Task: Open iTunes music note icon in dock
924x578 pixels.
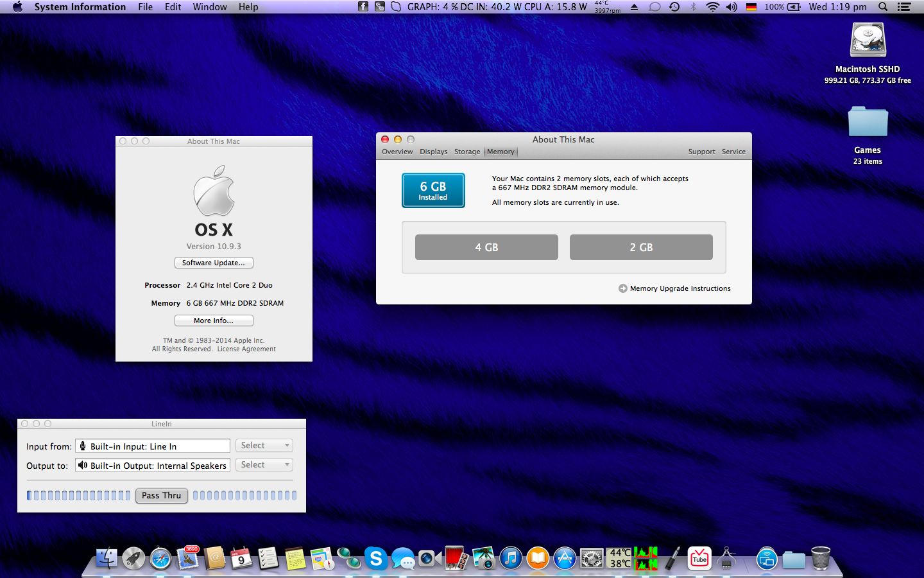Action: (511, 558)
